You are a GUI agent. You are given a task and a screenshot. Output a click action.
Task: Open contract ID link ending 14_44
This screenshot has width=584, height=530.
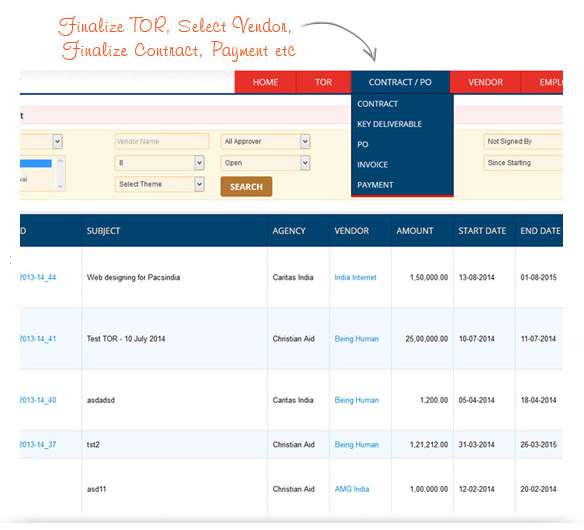tap(38, 277)
